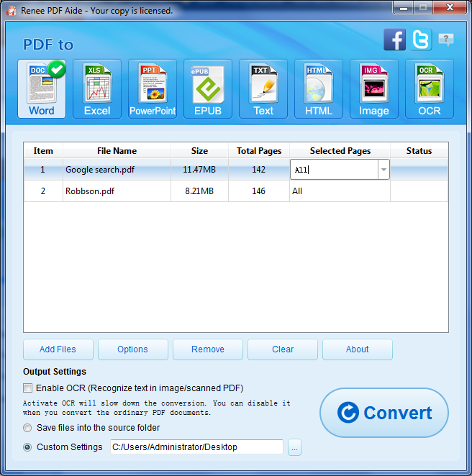The height and width of the screenshot is (476, 472).
Task: Choose the Image output format icon
Action: pyautogui.click(x=374, y=89)
